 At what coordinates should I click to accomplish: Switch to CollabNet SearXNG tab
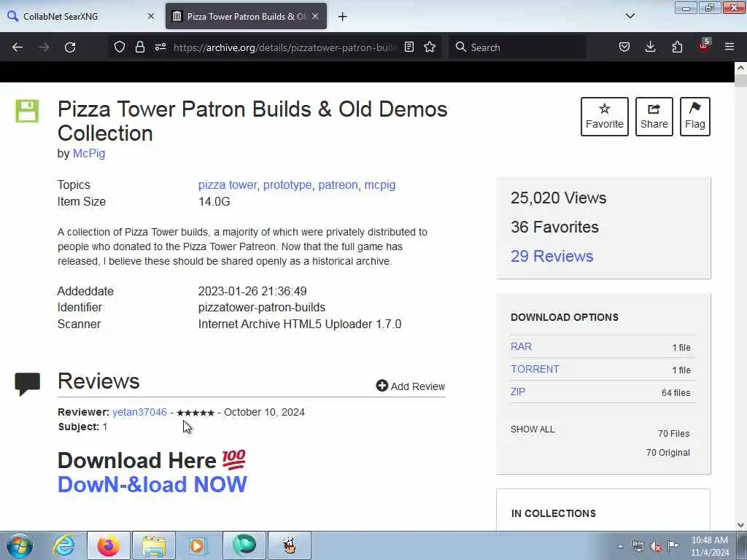click(x=82, y=16)
